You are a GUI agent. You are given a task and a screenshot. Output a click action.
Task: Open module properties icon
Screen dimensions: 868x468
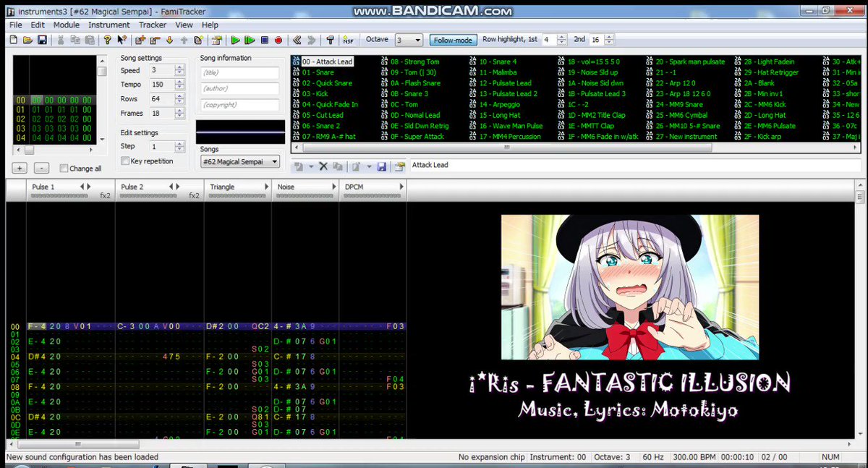click(216, 40)
